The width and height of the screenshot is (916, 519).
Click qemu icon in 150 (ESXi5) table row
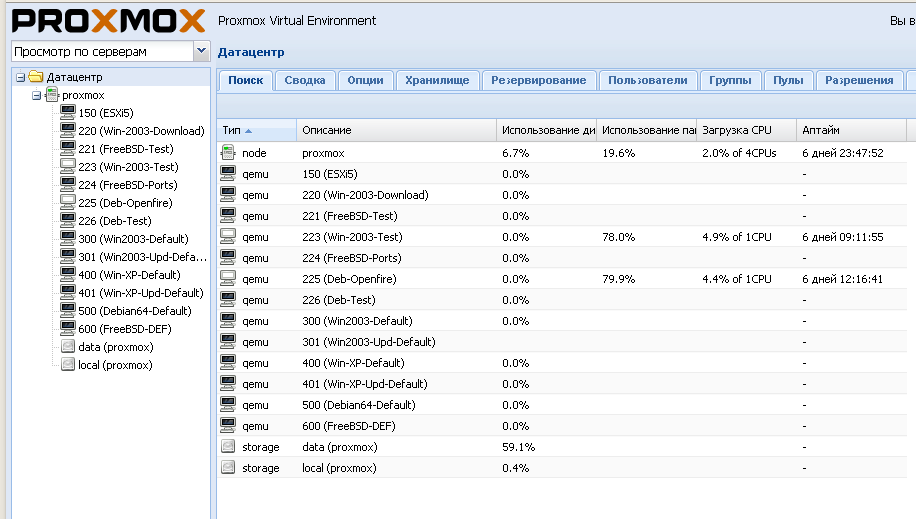tap(228, 174)
